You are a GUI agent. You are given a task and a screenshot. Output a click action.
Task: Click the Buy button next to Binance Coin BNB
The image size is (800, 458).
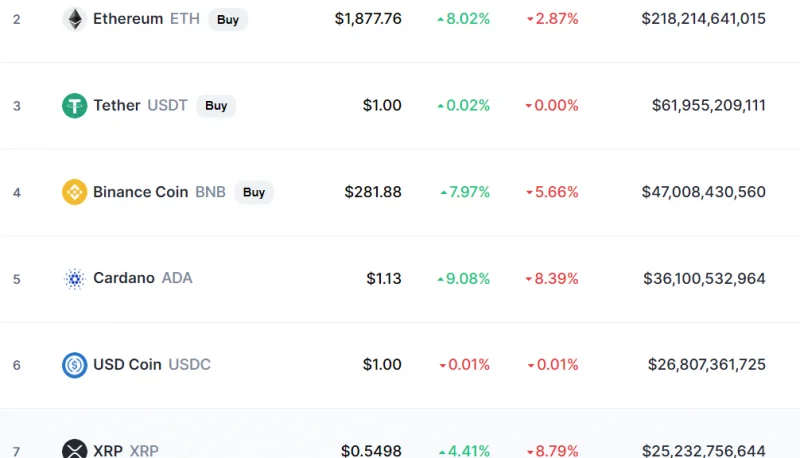click(x=254, y=192)
